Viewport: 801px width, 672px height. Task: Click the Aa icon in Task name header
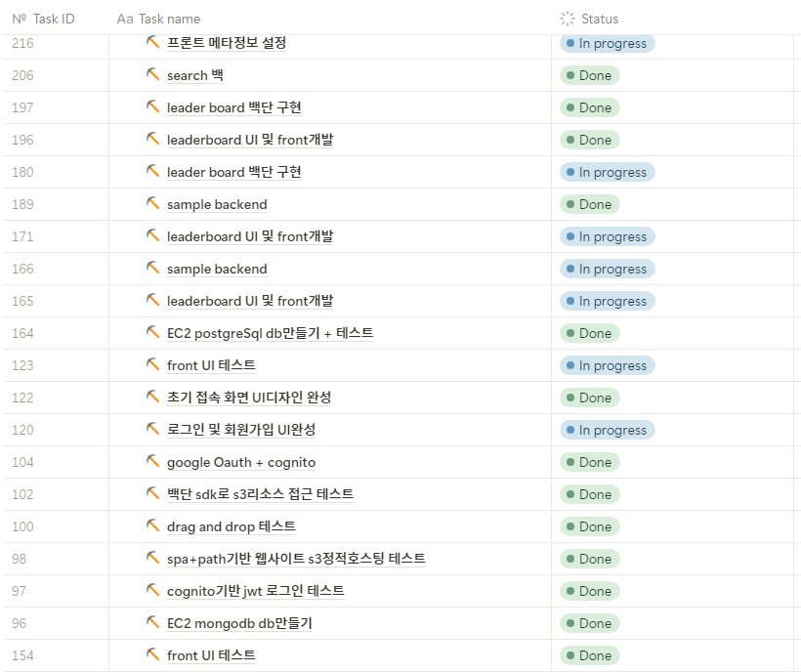pyautogui.click(x=125, y=19)
